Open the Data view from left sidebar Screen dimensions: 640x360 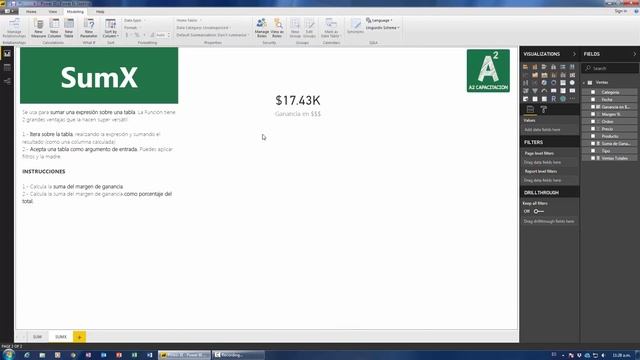[7, 68]
